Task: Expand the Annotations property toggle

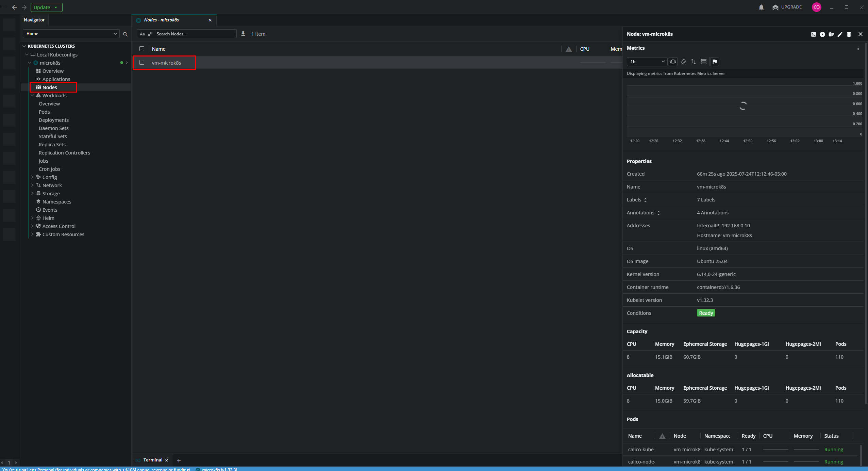Action: [658, 213]
